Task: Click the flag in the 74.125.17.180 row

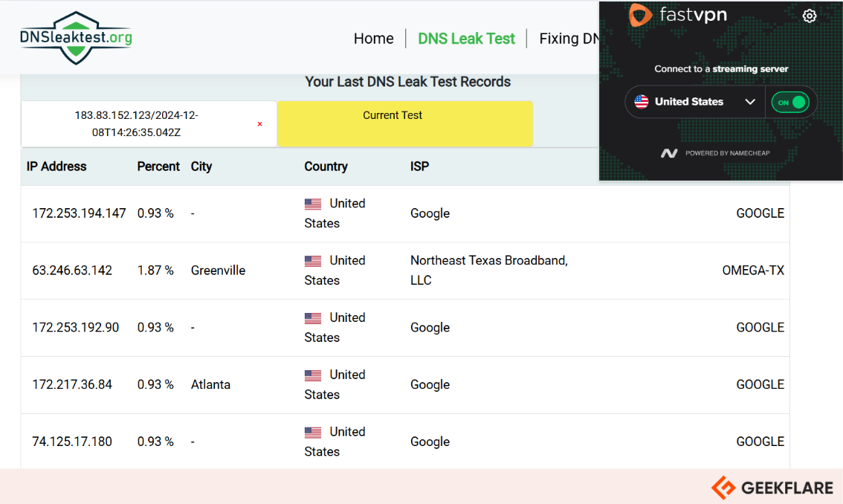Action: (x=314, y=432)
